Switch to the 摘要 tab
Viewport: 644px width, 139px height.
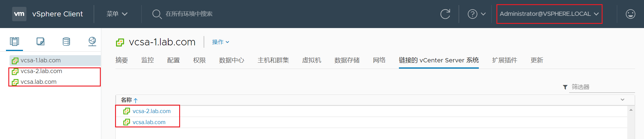[122, 60]
